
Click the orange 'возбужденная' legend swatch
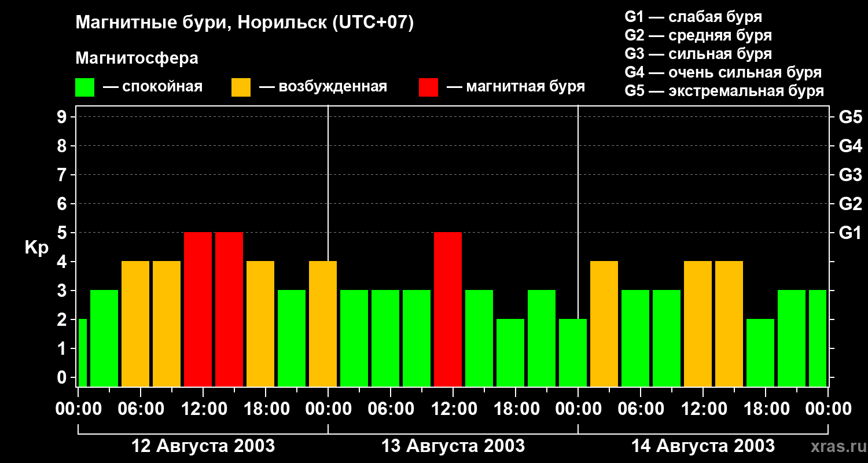click(x=241, y=87)
